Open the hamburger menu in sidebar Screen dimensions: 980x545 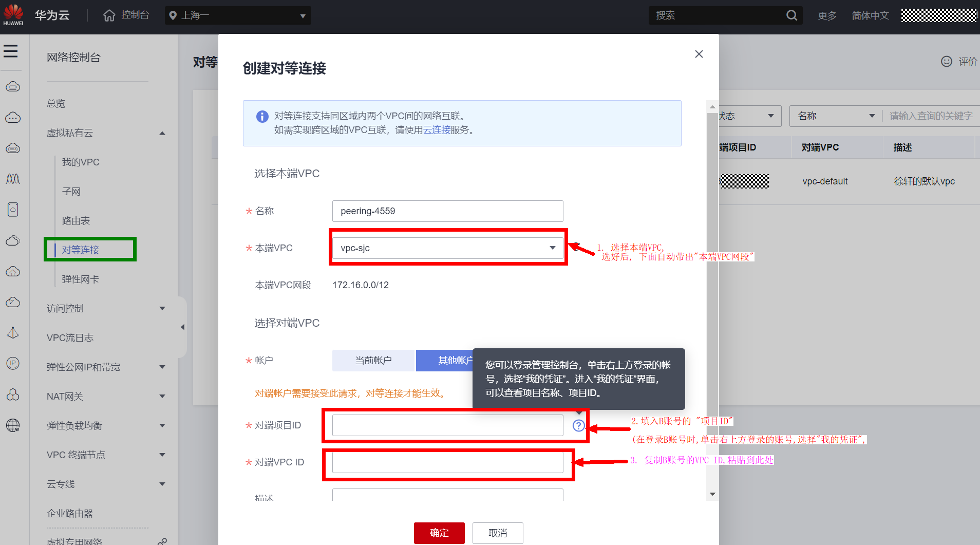(11, 51)
